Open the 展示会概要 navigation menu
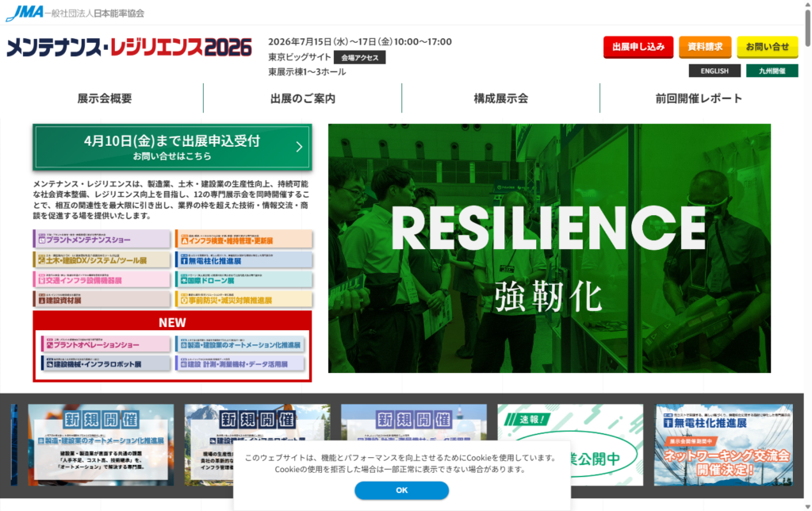The width and height of the screenshot is (812, 511). [x=105, y=99]
